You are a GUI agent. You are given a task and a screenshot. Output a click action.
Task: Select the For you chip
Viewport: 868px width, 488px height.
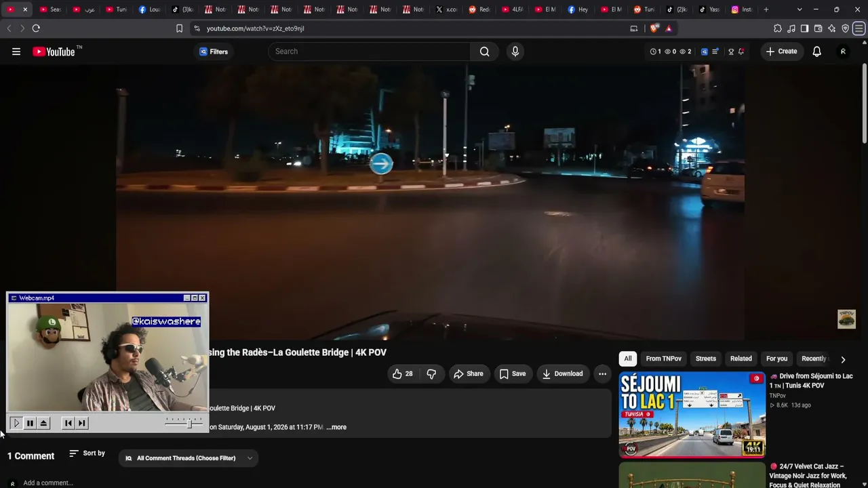777,359
